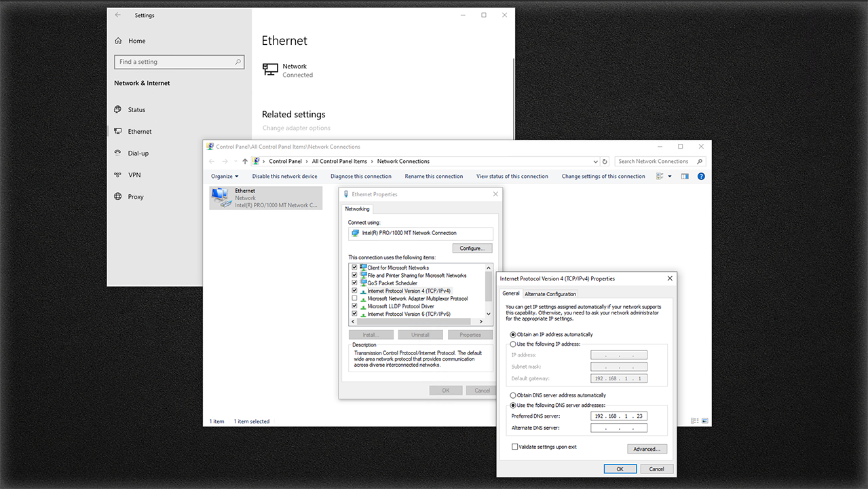The image size is (868, 489).
Task: Click the Preferred DNS server field
Action: 618,416
